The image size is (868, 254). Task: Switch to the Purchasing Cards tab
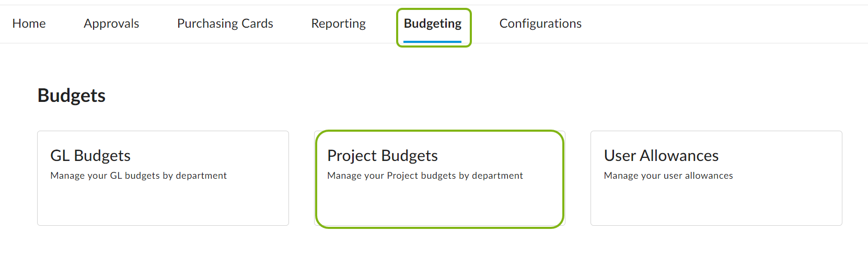pyautogui.click(x=225, y=24)
